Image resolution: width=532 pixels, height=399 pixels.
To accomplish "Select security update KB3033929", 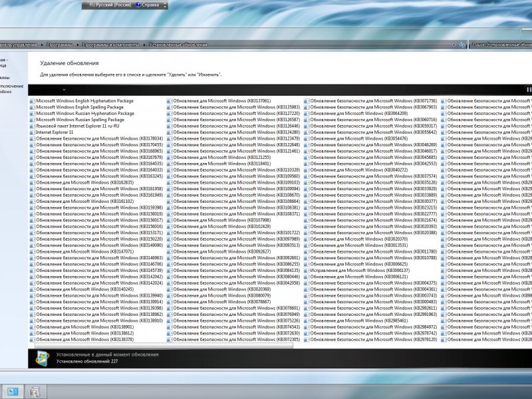I will (x=370, y=189).
